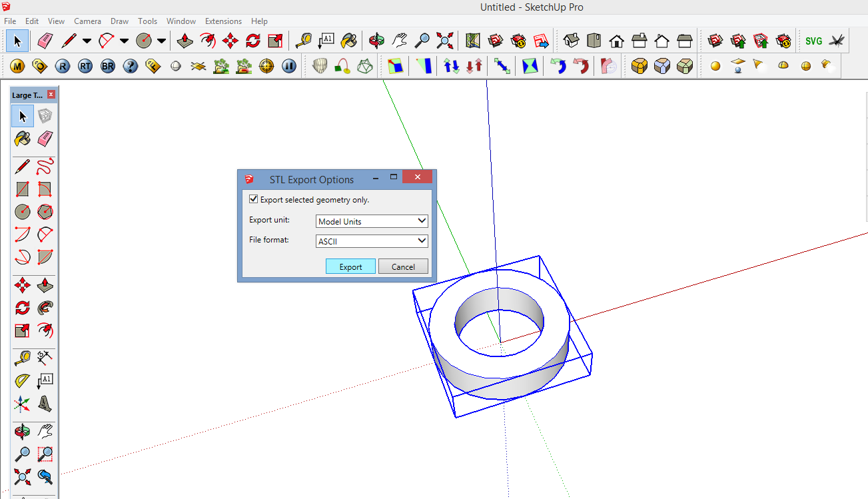
Task: Click the Export button
Action: click(350, 266)
